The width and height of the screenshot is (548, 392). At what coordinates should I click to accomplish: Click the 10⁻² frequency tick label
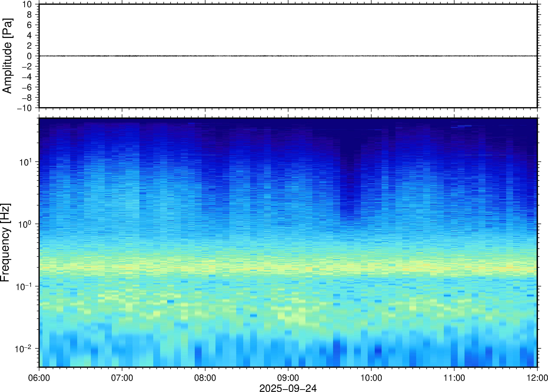(23, 349)
